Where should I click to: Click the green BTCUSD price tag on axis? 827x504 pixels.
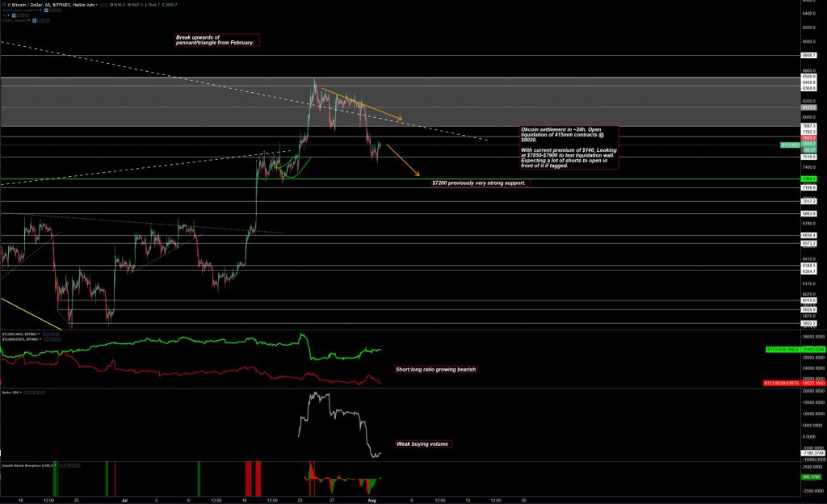pyautogui.click(x=788, y=145)
